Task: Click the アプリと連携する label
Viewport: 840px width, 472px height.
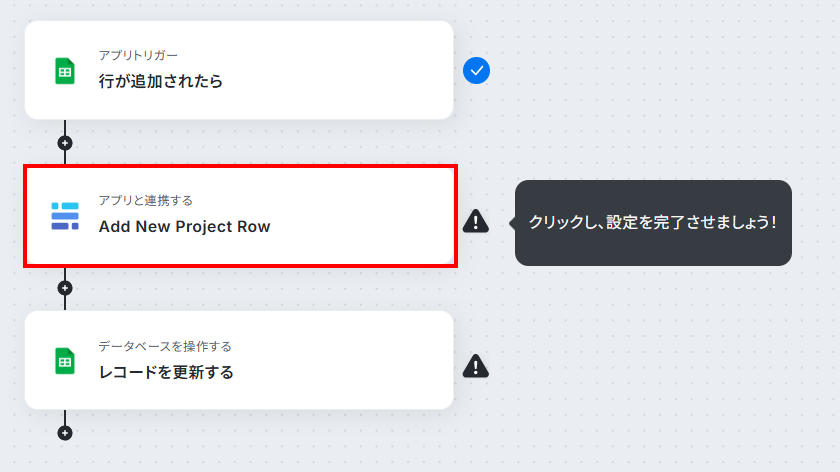Action: (x=146, y=200)
